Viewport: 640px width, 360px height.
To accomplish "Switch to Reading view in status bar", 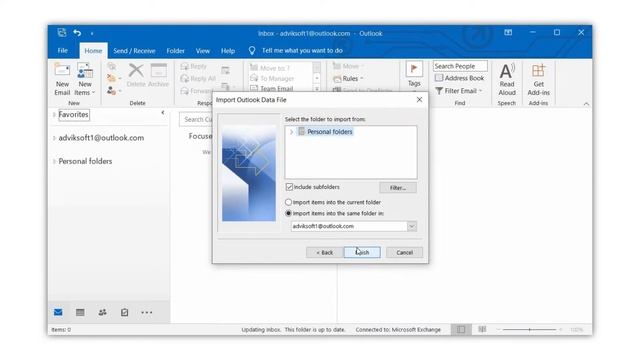I will 482,329.
